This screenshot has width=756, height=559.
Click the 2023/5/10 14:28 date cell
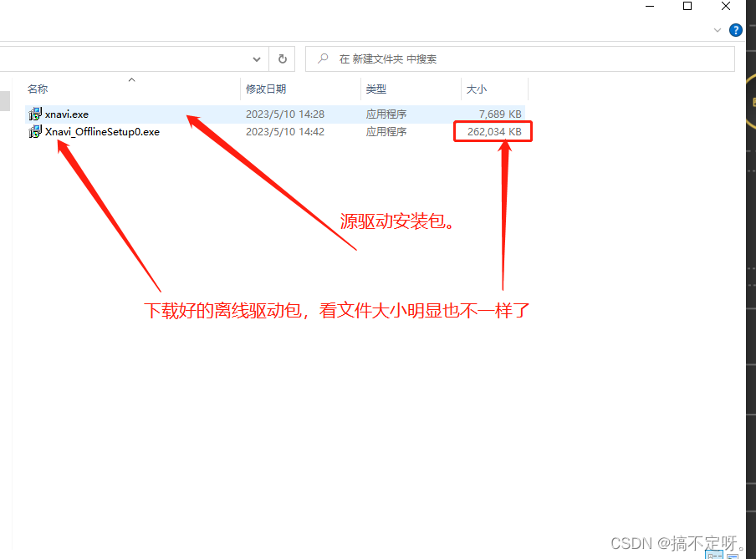coord(285,114)
